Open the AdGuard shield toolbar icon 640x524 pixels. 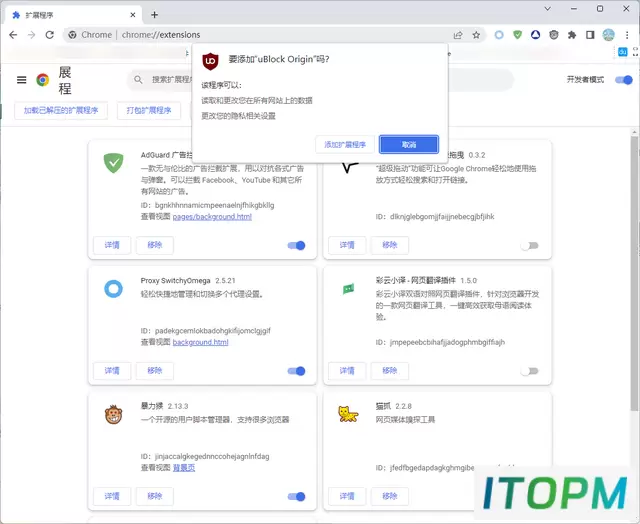[518, 35]
